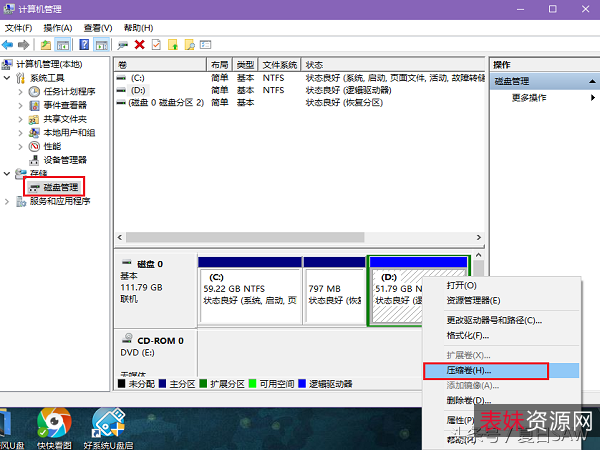This screenshot has width=600, height=450.
Task: Open the Help (帮助) menu
Action: pos(139,28)
